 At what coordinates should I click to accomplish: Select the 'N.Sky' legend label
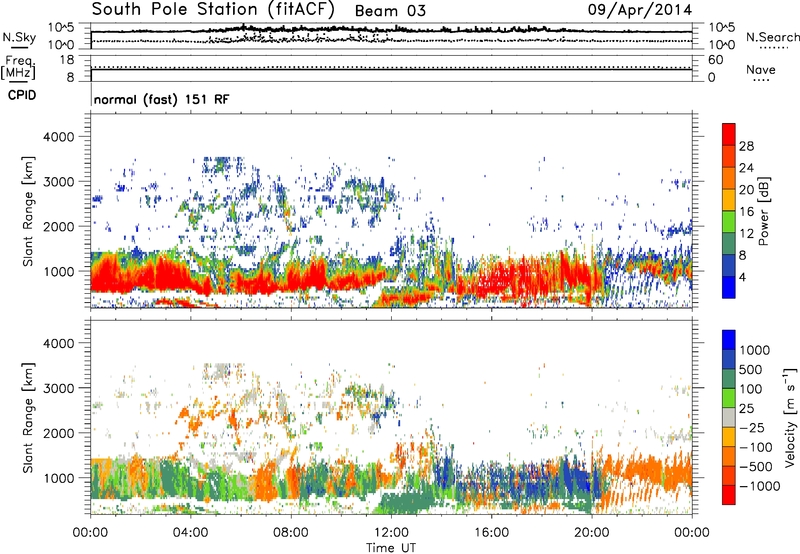click(x=19, y=37)
